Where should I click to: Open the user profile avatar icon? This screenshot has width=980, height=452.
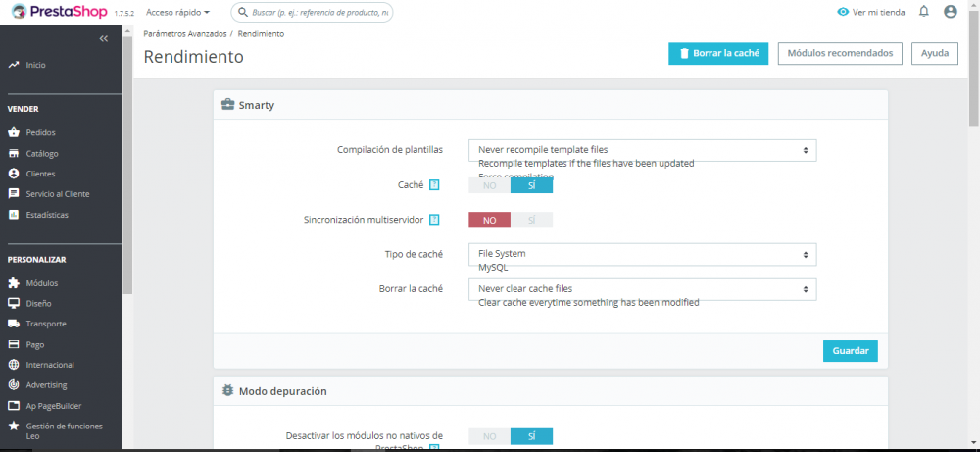pyautogui.click(x=950, y=11)
